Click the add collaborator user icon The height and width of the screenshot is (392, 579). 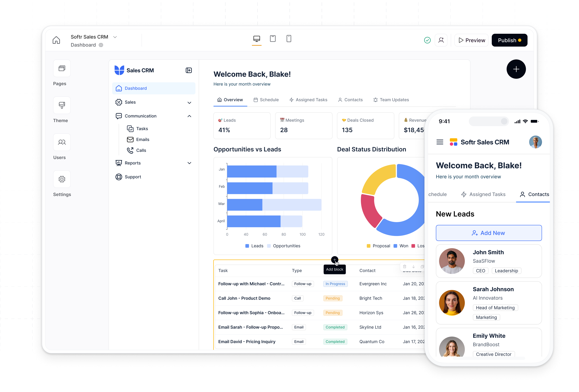[441, 40]
